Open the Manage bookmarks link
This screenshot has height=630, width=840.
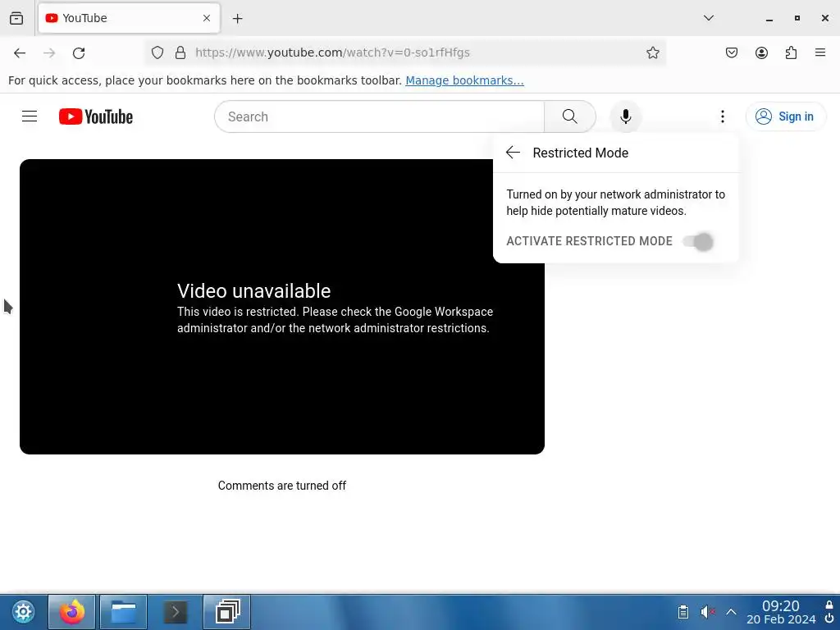point(464,80)
